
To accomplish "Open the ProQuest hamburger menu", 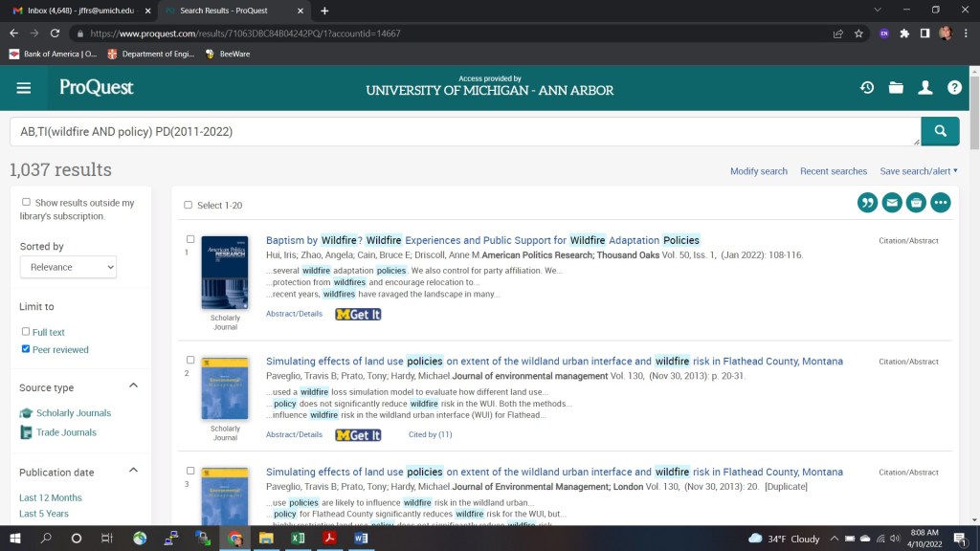I will click(24, 88).
